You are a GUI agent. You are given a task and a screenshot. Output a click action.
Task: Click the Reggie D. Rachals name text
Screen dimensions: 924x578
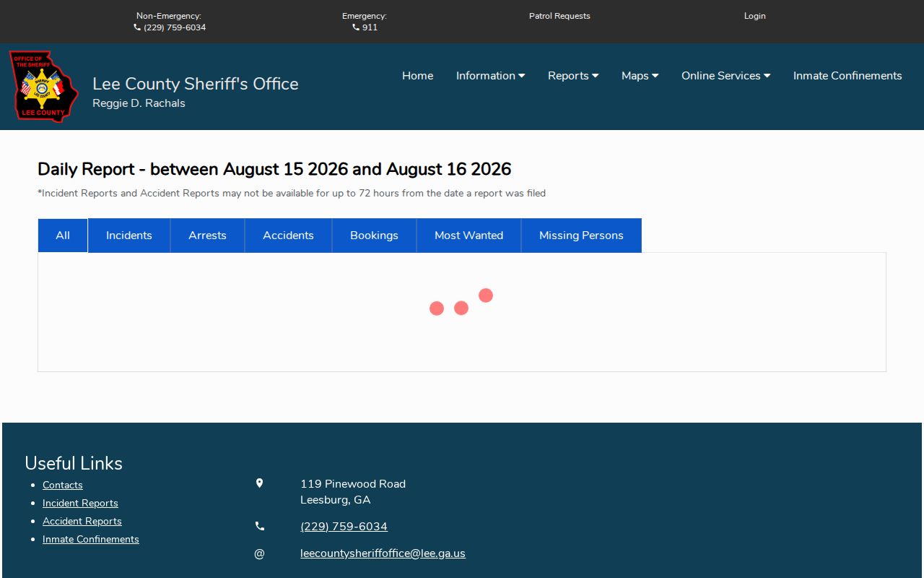(139, 103)
